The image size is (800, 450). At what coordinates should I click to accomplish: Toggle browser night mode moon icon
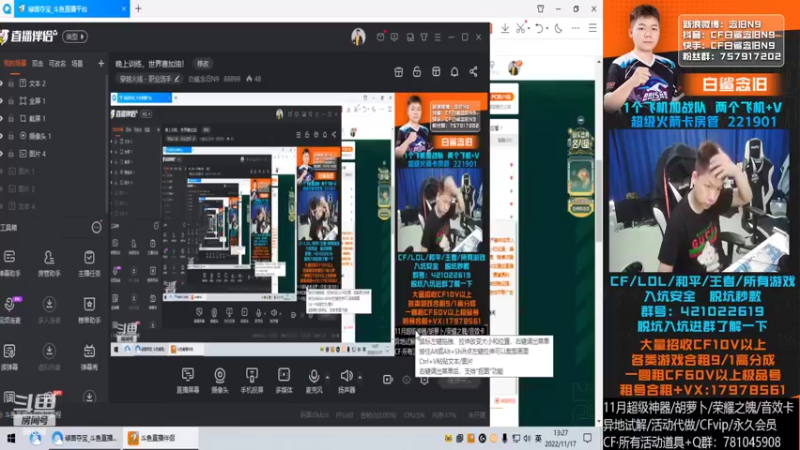(559, 29)
